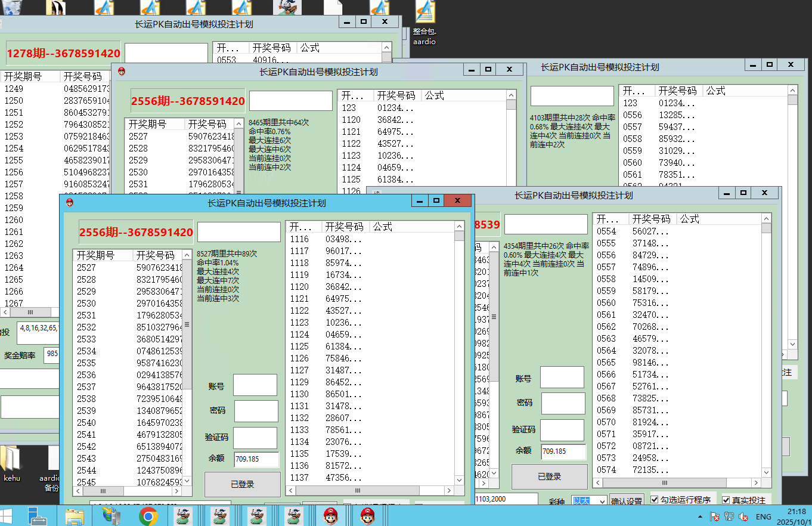Click the rightmost Mario icon in taskbar
Viewport: 812px width, 526px height.
tap(367, 516)
